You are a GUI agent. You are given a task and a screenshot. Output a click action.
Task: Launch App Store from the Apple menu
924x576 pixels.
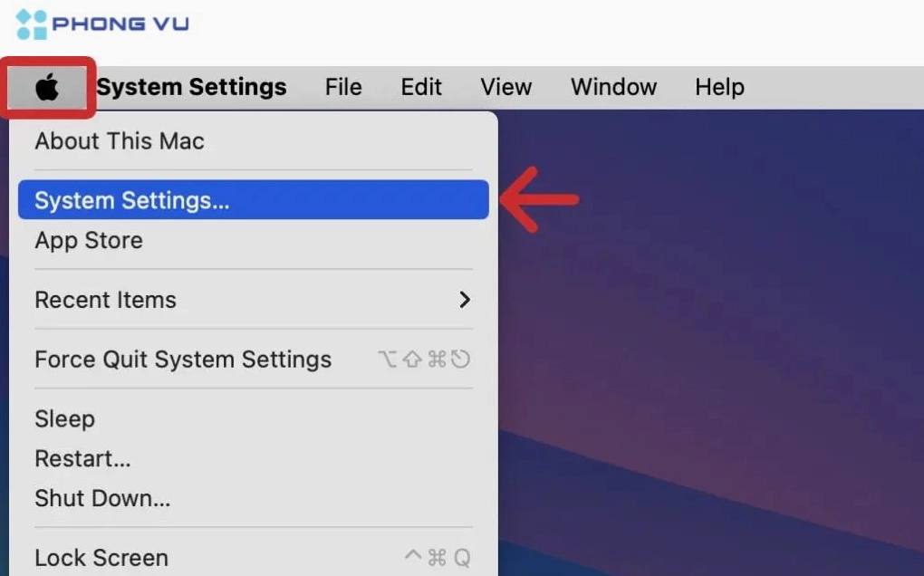[89, 241]
